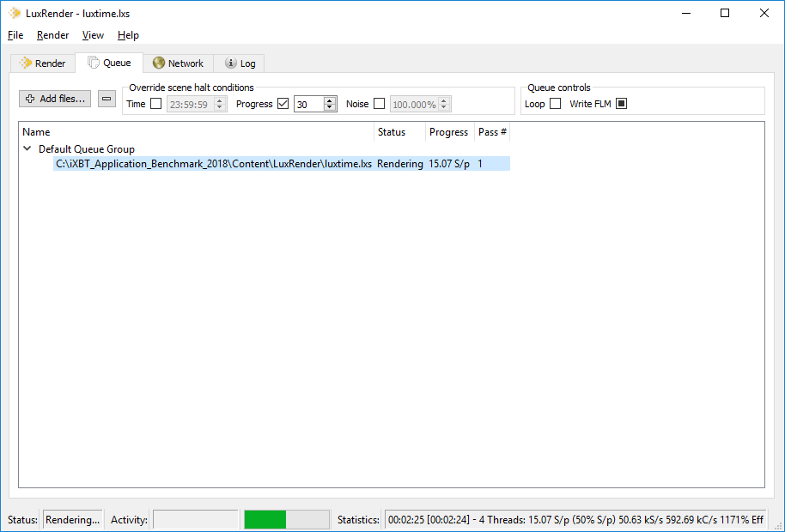Maximize the LuxRender window
This screenshot has height=532, width=785.
pyautogui.click(x=724, y=14)
